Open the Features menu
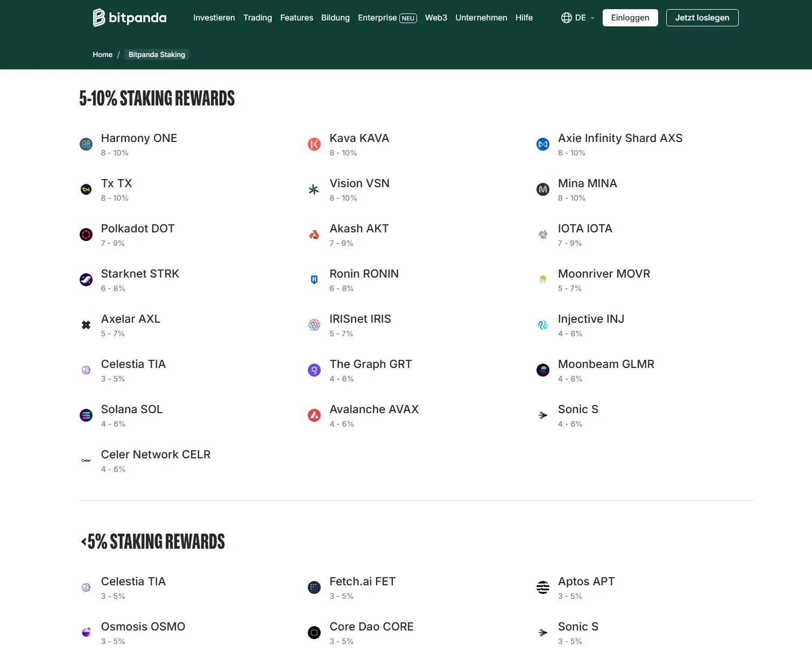812x659 pixels. pyautogui.click(x=296, y=18)
